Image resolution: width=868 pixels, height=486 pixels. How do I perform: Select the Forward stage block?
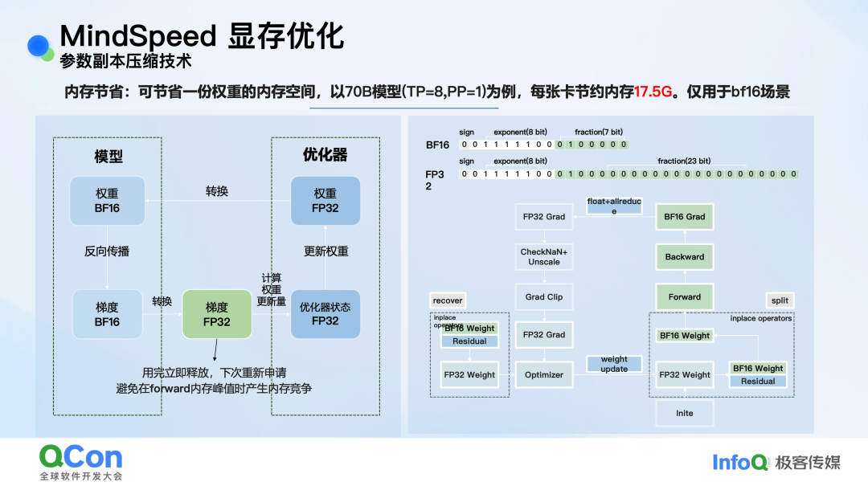click(x=684, y=296)
